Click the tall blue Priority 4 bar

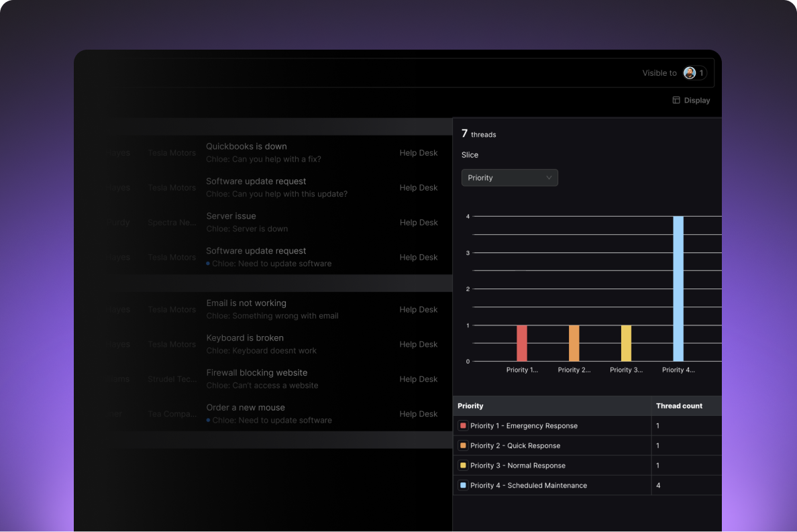tap(678, 288)
